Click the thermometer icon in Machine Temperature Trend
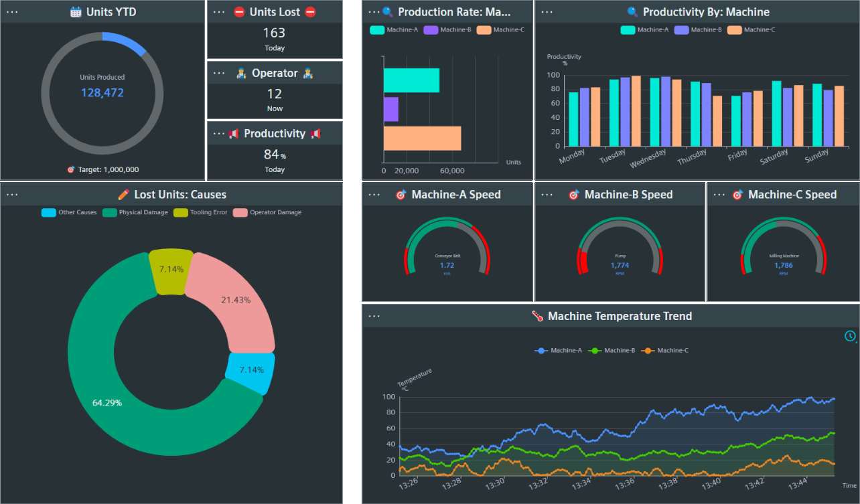Image resolution: width=860 pixels, height=504 pixels. (x=538, y=316)
